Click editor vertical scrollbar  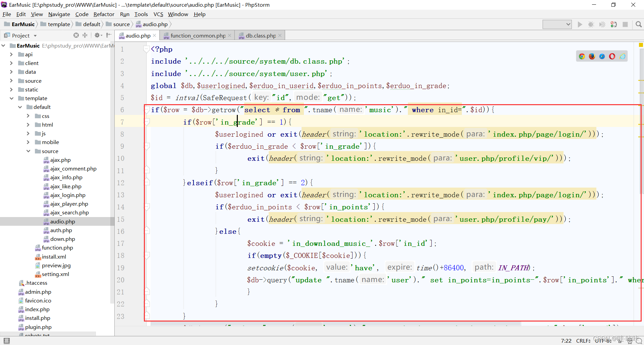click(x=641, y=121)
